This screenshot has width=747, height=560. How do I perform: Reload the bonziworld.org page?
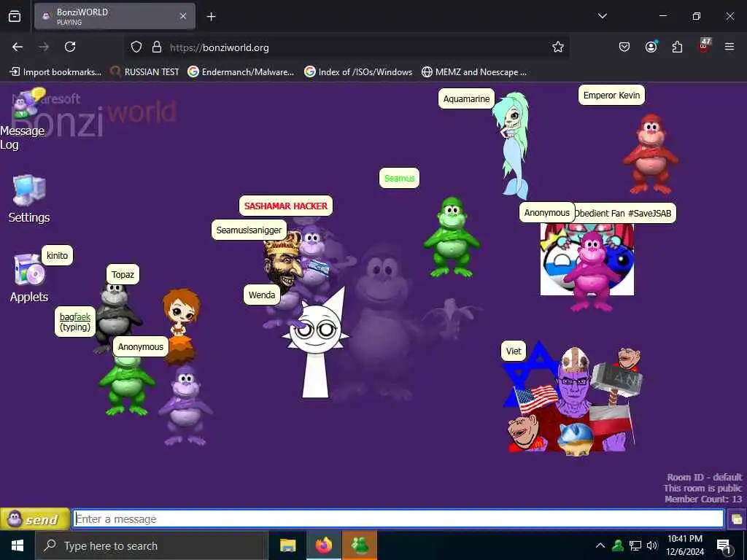pos(70,47)
